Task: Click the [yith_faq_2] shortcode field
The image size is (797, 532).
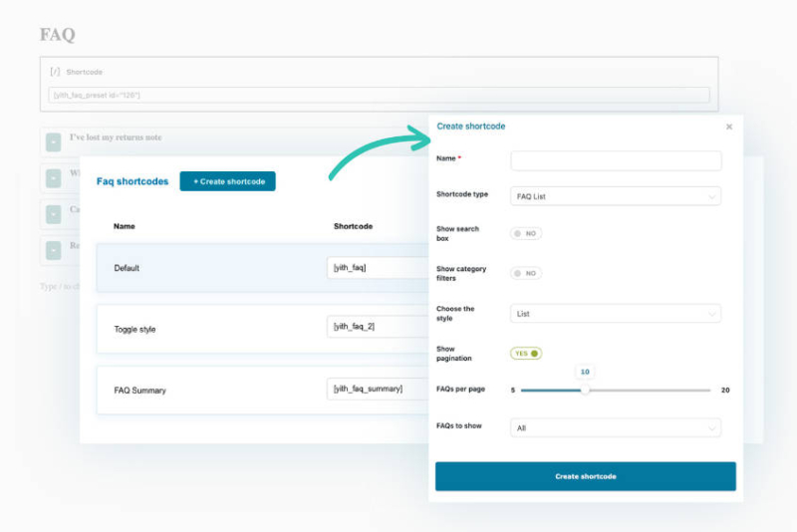Action: [378, 326]
